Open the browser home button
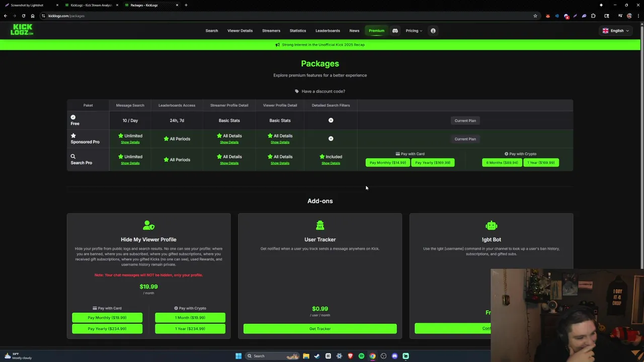 pyautogui.click(x=33, y=16)
